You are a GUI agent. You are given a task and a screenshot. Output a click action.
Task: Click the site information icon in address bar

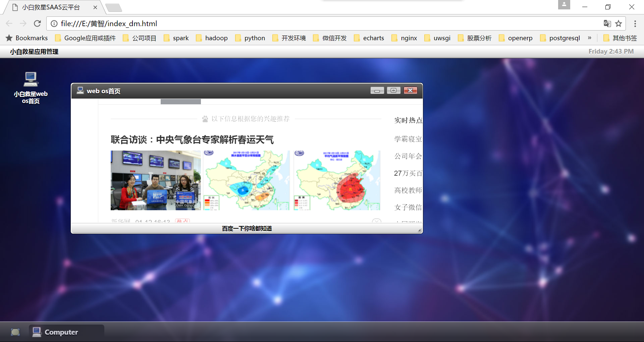point(54,23)
